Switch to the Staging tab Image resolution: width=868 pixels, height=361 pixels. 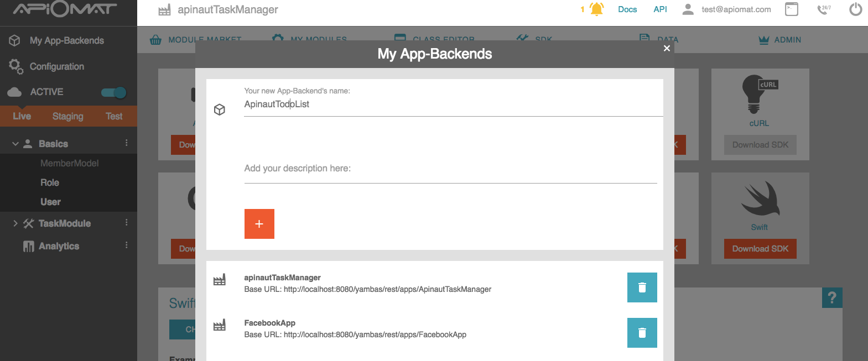coord(68,116)
